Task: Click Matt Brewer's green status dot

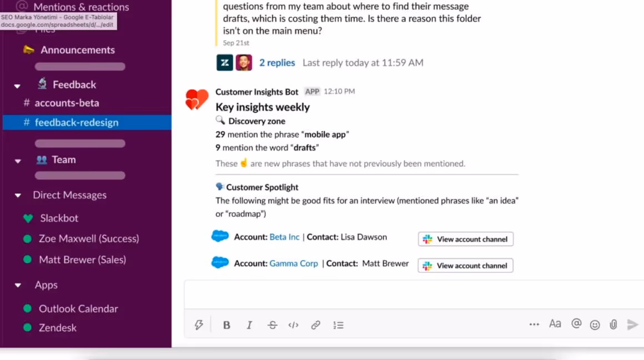Action: (28, 260)
